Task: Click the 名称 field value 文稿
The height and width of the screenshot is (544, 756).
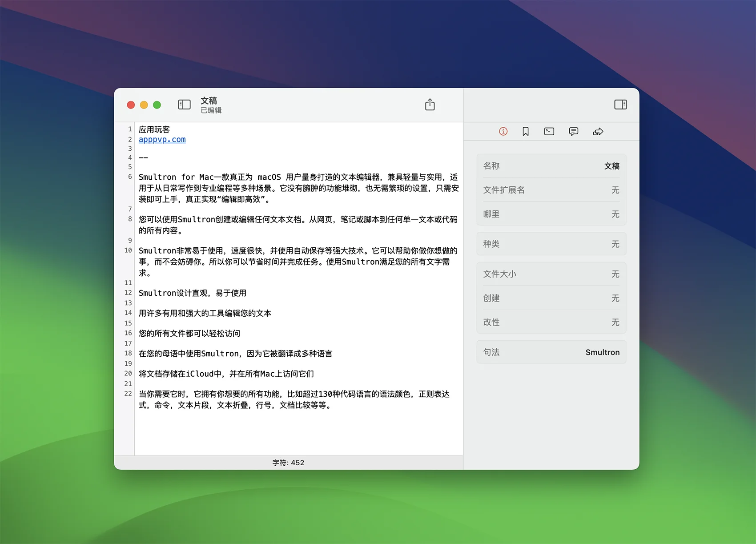Action: (x=612, y=166)
